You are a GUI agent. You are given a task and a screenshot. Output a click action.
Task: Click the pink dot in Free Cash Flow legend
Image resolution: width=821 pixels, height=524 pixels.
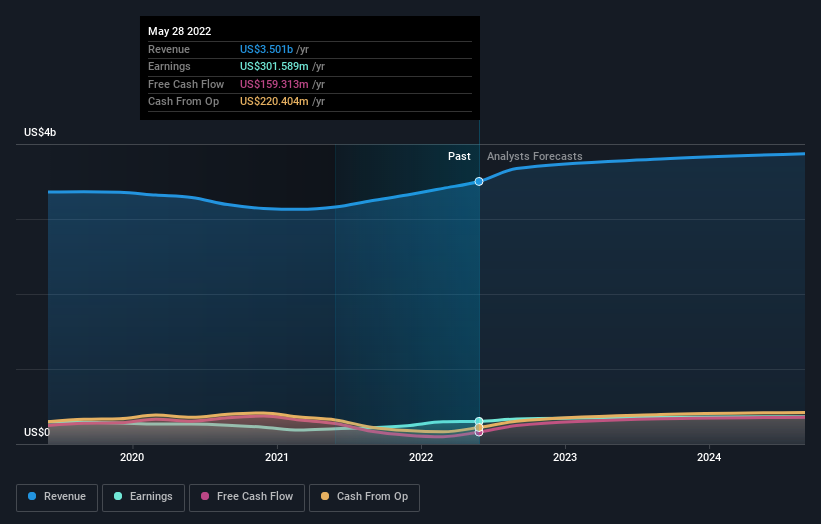[x=205, y=496]
